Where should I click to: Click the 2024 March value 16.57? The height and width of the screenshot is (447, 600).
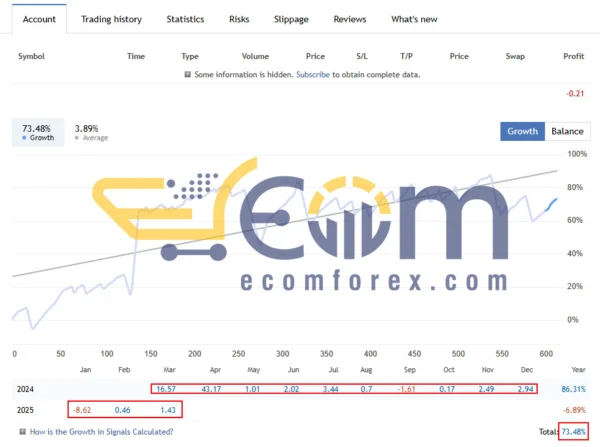(166, 389)
